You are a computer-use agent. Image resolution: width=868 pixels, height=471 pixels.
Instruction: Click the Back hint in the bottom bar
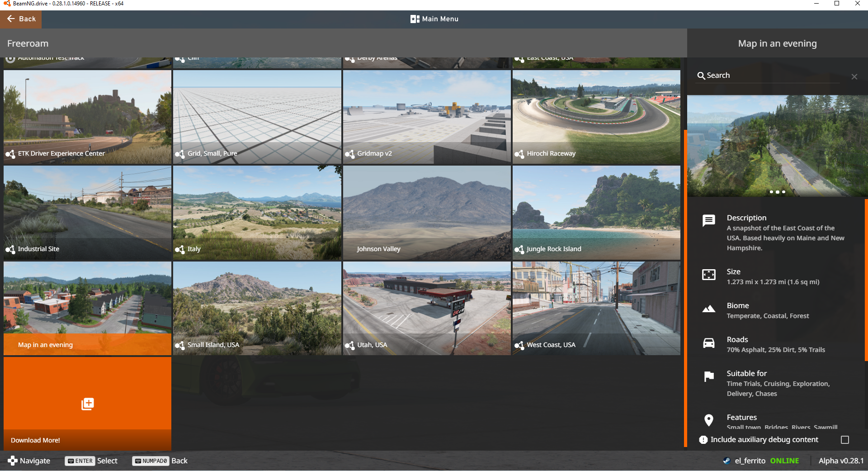tap(179, 461)
